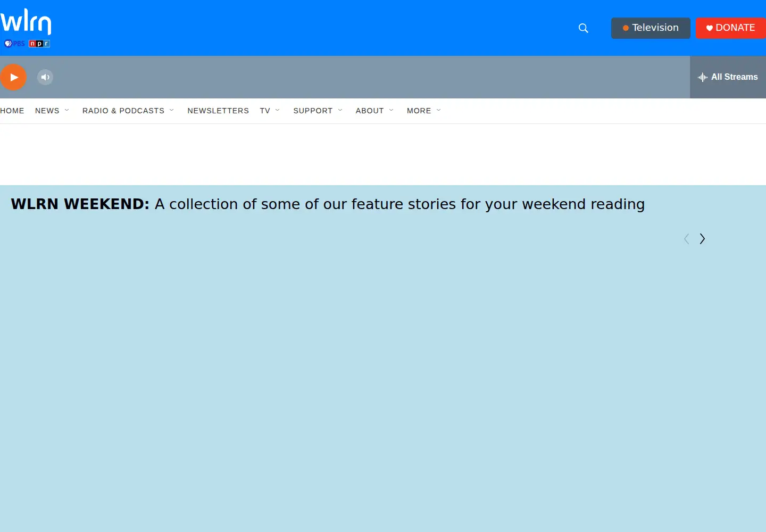Open the search magnifier icon

(584, 28)
